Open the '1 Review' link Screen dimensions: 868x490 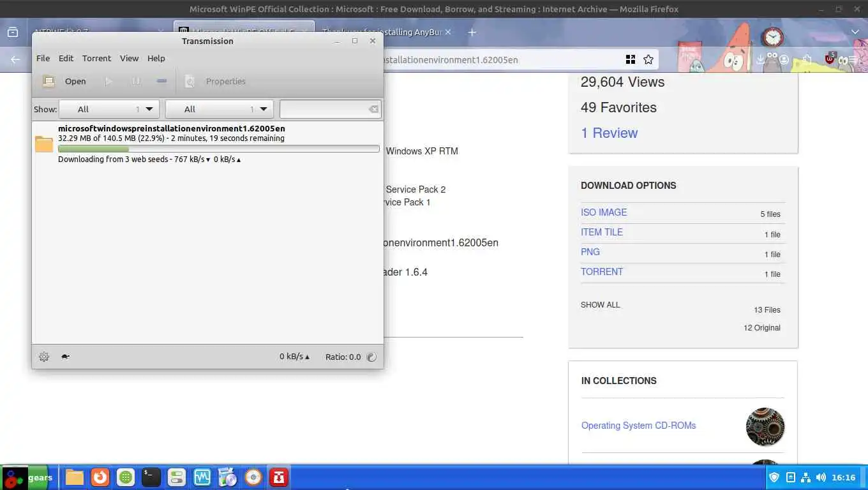tap(609, 133)
